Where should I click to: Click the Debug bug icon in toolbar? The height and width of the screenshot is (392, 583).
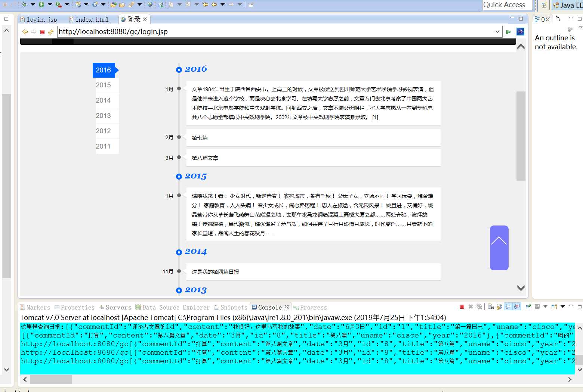pos(24,4)
